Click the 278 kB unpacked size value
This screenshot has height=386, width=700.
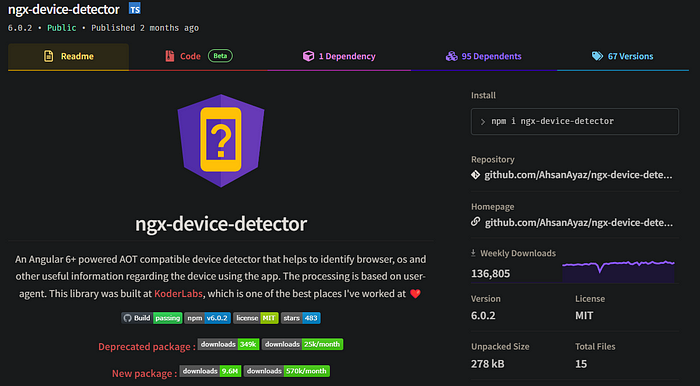(x=488, y=364)
